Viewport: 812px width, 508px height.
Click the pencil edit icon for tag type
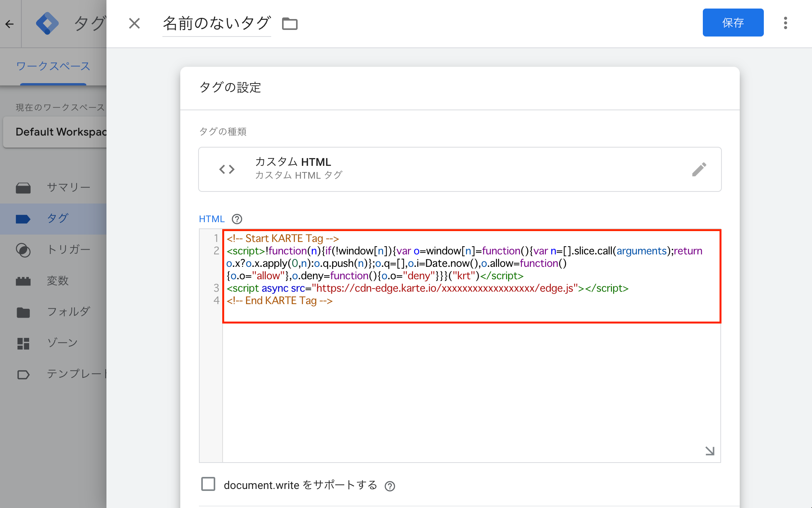[x=699, y=169]
